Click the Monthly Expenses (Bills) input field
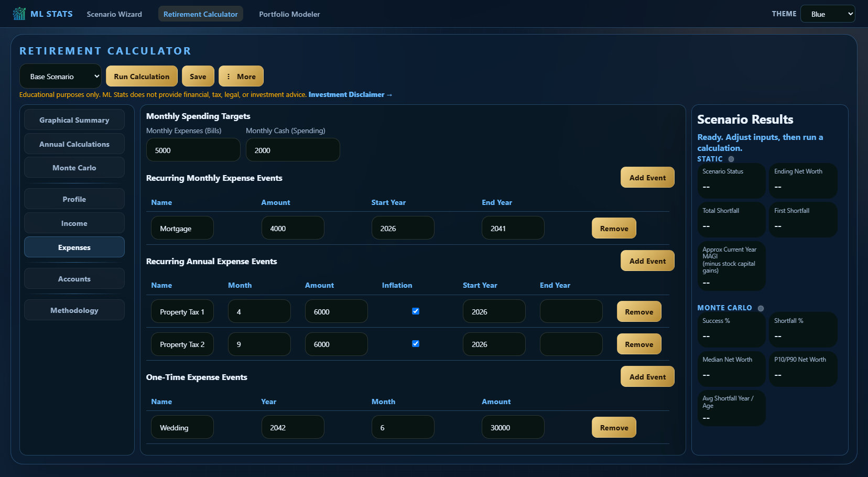The width and height of the screenshot is (868, 477). pyautogui.click(x=193, y=150)
